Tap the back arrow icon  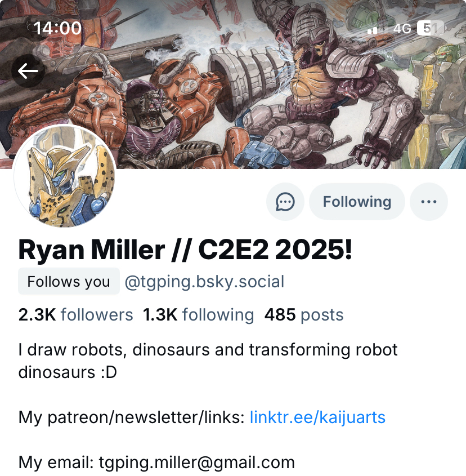pyautogui.click(x=28, y=71)
